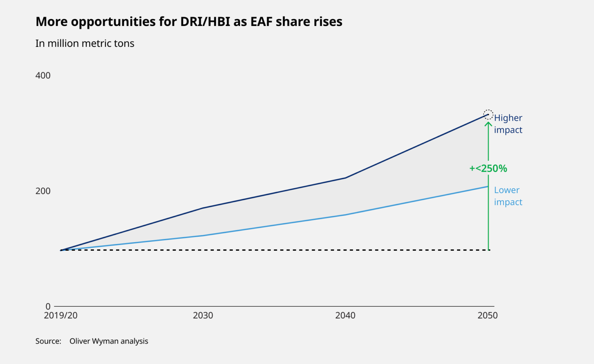Image resolution: width=594 pixels, height=364 pixels.
Task: Select the 2050 x-axis label
Action: coord(488,316)
